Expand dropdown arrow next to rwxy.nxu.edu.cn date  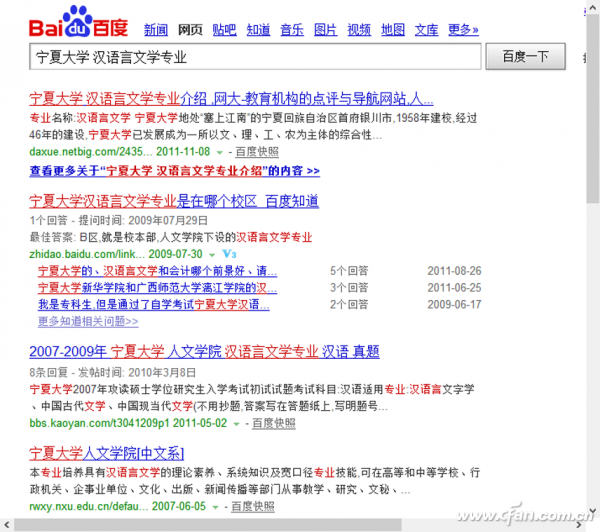click(x=215, y=508)
